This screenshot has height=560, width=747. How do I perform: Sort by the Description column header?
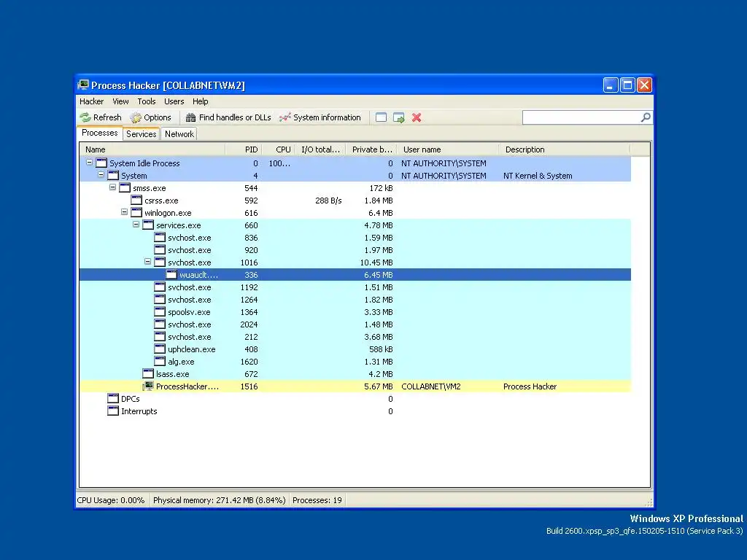tap(564, 149)
